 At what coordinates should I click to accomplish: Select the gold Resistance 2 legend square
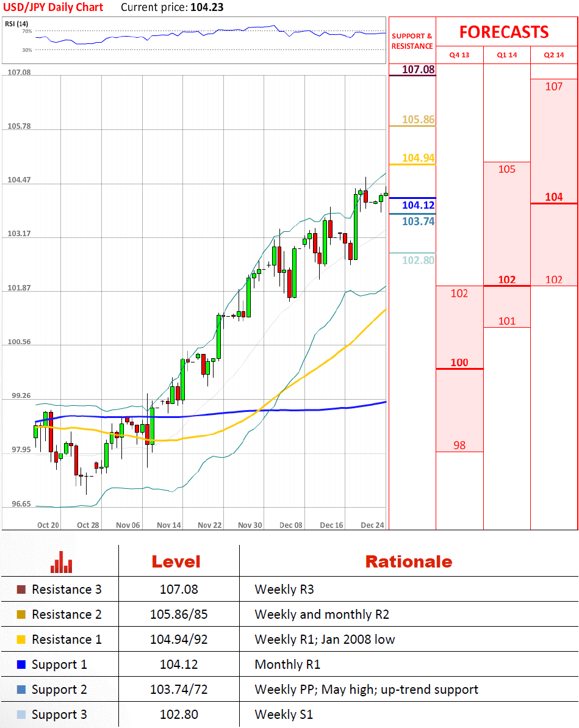tap(21, 614)
